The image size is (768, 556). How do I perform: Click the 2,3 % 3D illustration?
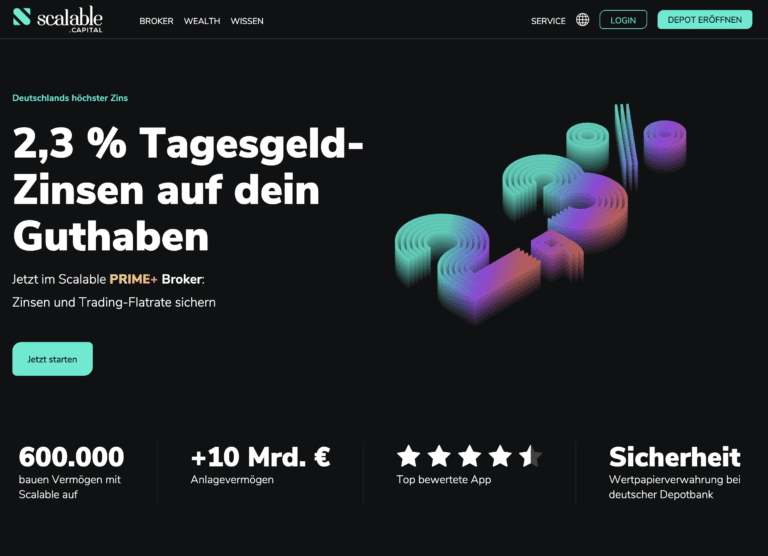pyautogui.click(x=540, y=214)
